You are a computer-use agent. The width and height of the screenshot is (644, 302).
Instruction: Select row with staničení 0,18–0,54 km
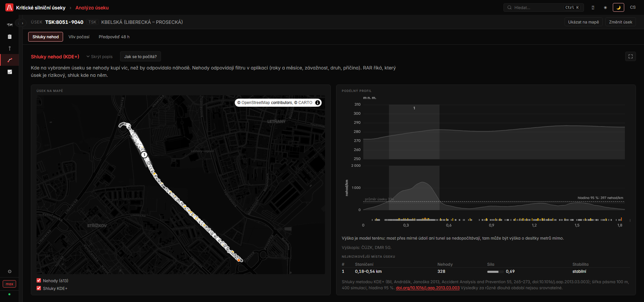pyautogui.click(x=486, y=271)
